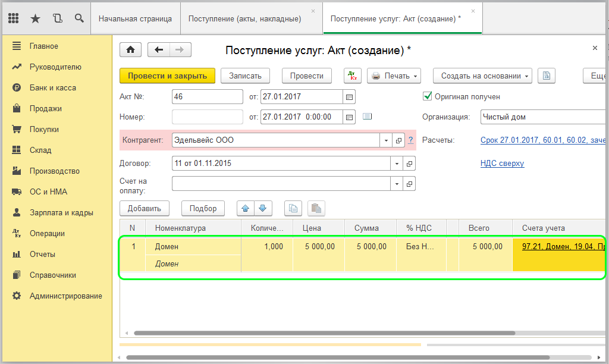This screenshot has height=364, width=609.
Task: Open calendar picker for Акт date
Action: click(x=350, y=96)
